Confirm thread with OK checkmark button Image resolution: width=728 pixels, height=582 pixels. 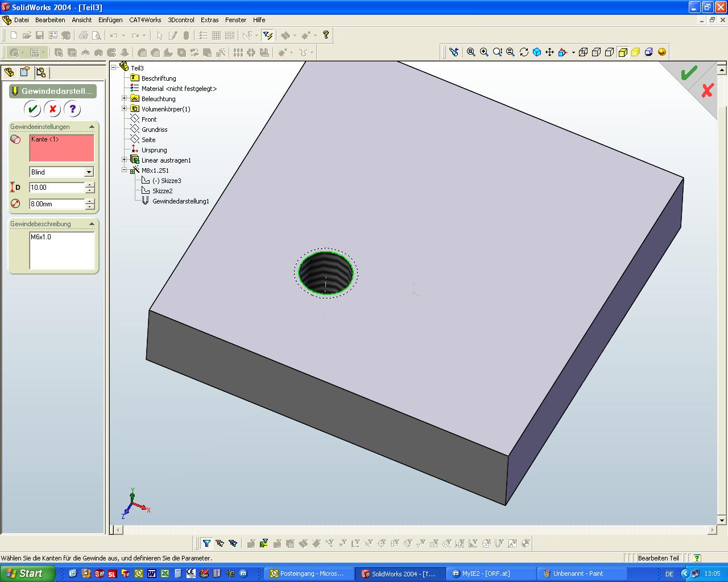tap(32, 109)
